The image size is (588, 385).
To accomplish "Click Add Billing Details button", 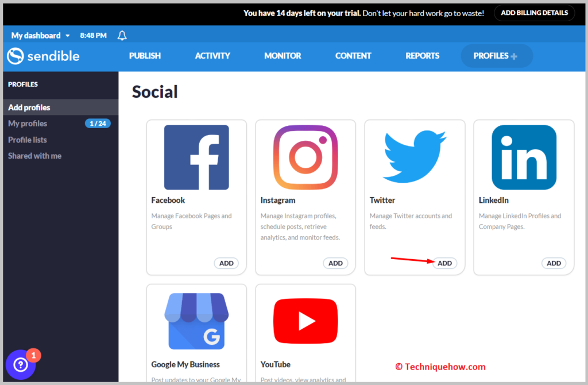I will click(535, 13).
